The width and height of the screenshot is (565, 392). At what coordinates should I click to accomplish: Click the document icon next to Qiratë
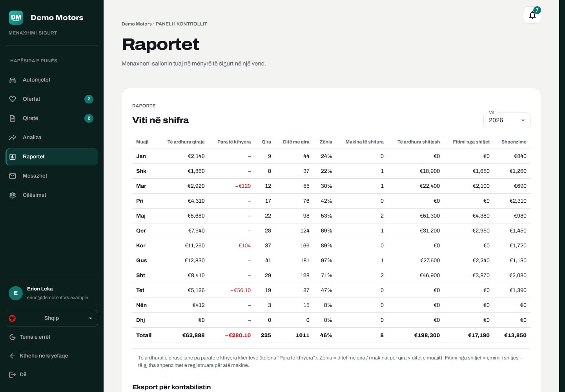pos(13,118)
